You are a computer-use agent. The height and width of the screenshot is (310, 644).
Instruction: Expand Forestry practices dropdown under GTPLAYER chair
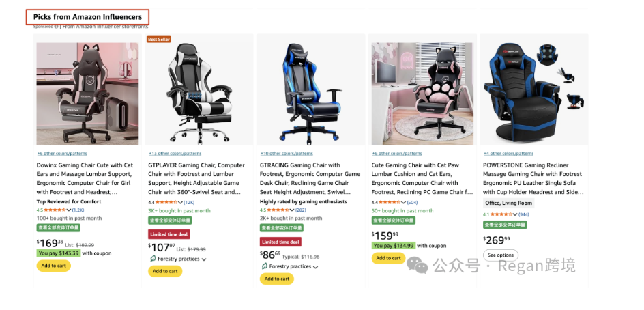204,259
